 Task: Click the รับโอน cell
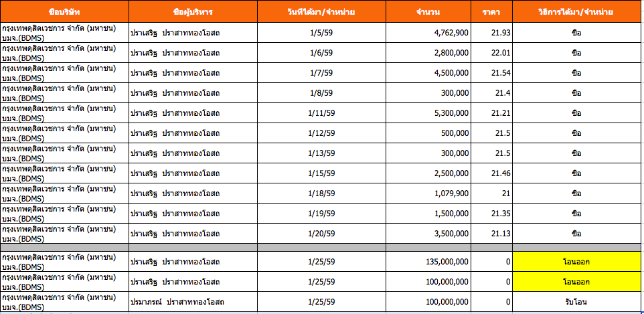pyautogui.click(x=577, y=302)
